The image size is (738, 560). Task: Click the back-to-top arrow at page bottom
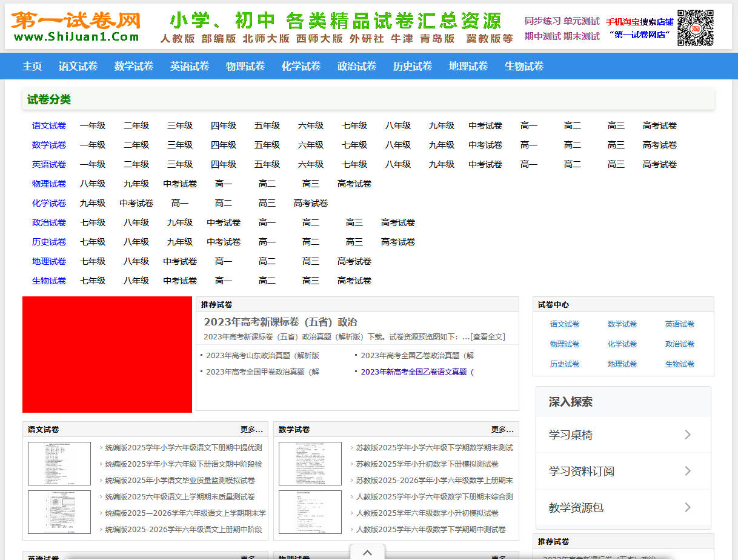point(367,552)
